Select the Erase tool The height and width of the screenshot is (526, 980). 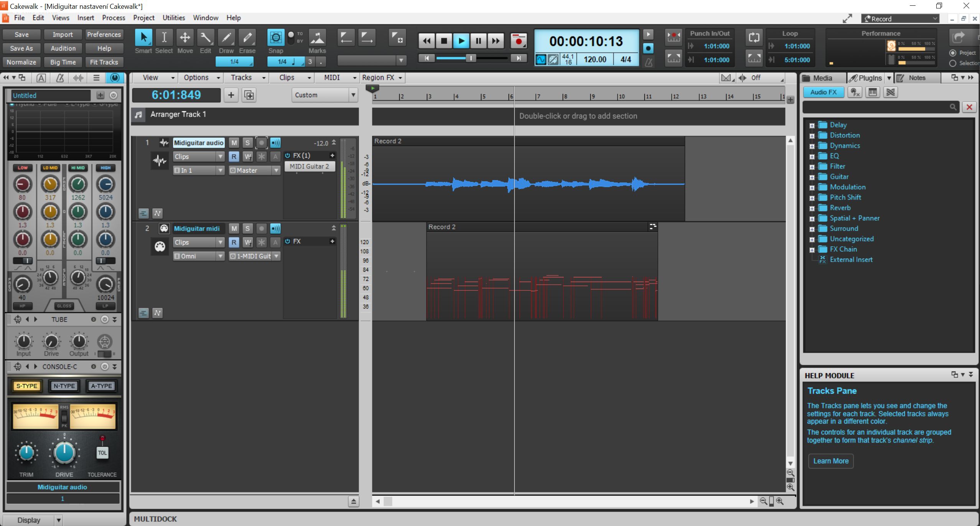247,38
